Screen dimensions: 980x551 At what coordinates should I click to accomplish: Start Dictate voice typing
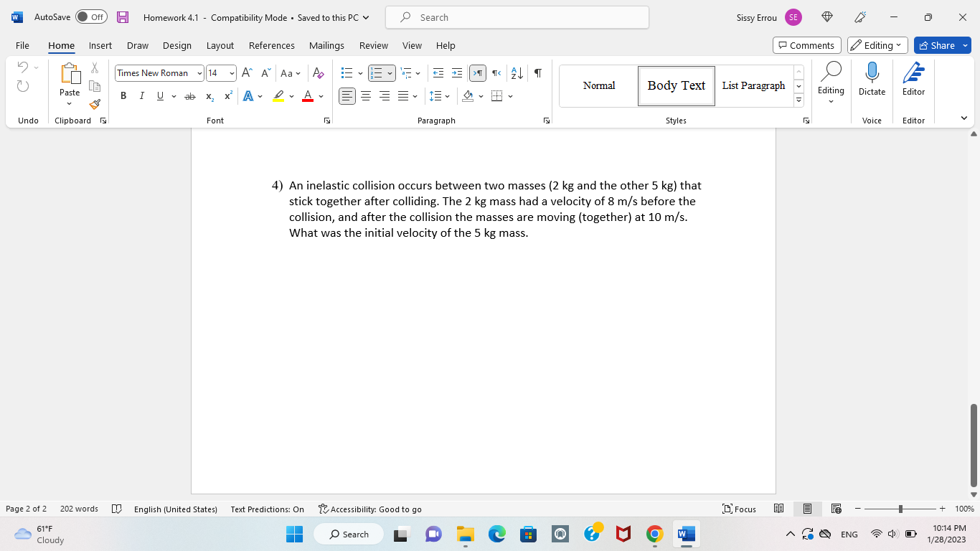pos(872,79)
